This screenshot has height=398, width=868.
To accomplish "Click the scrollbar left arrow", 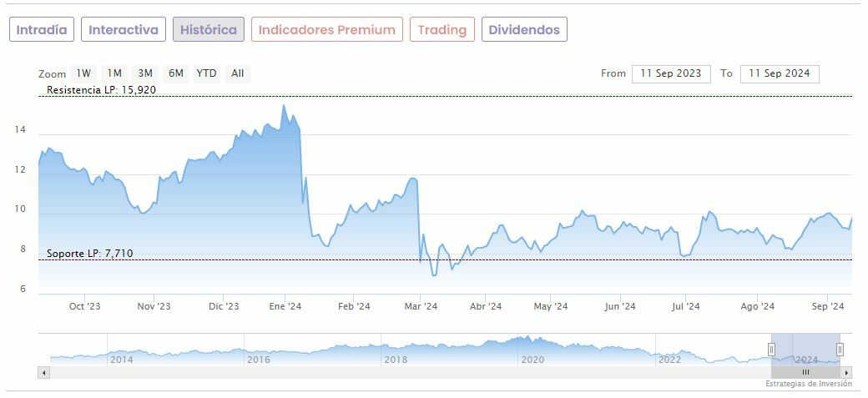I will click(x=43, y=372).
